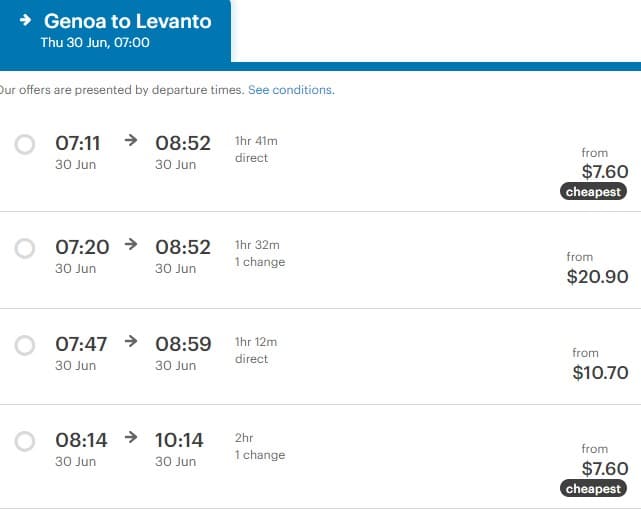Screen dimensions: 641x512
Task: Click the arrow between 07:20 and 08:52
Action: coord(130,245)
